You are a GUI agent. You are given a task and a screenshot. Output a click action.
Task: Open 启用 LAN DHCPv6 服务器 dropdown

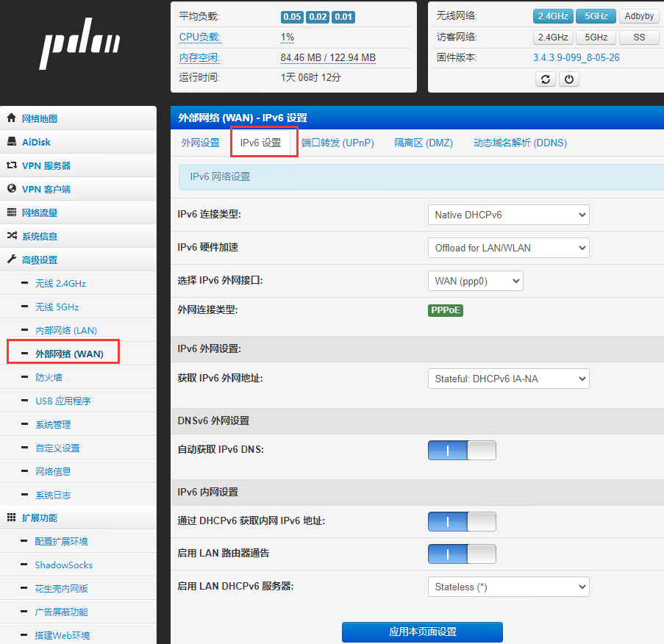pos(509,587)
